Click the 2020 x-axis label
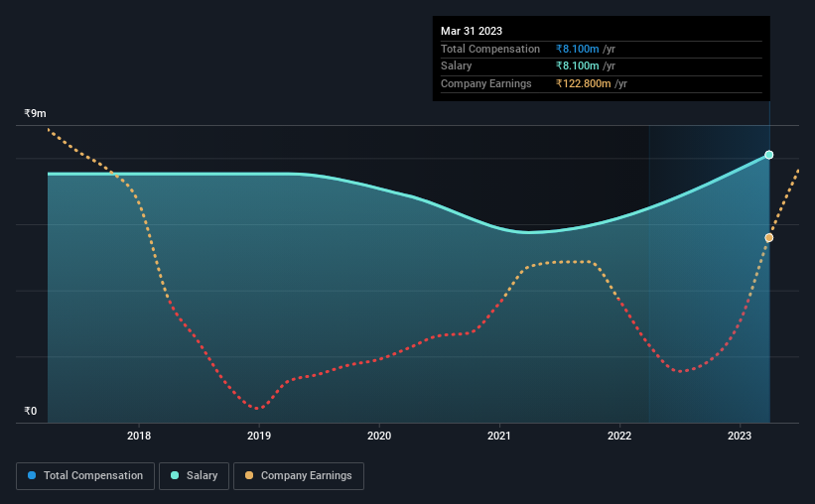This screenshot has width=815, height=504. [379, 436]
